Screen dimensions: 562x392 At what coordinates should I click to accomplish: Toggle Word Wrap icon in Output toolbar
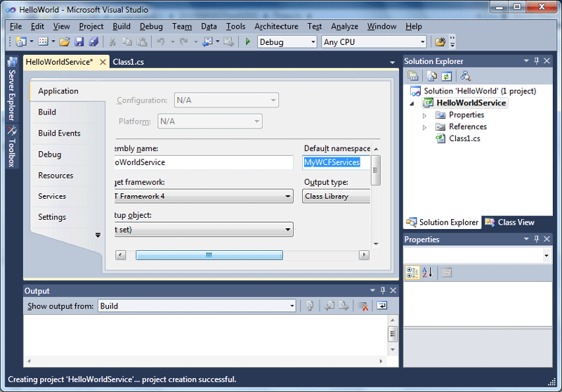[381, 306]
